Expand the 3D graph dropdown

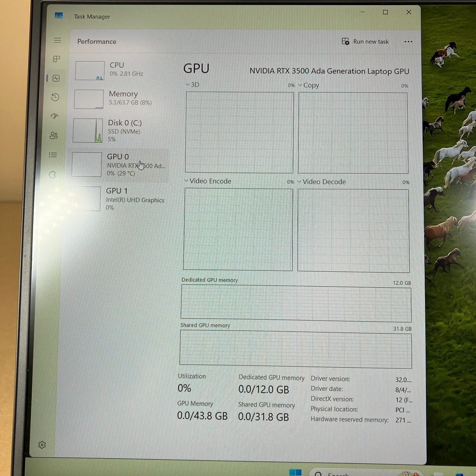187,84
